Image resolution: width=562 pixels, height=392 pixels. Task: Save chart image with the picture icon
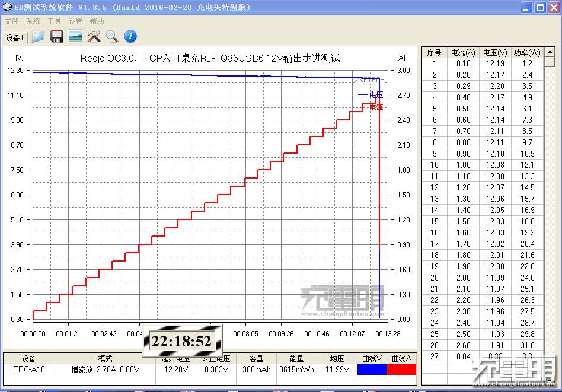click(x=75, y=37)
